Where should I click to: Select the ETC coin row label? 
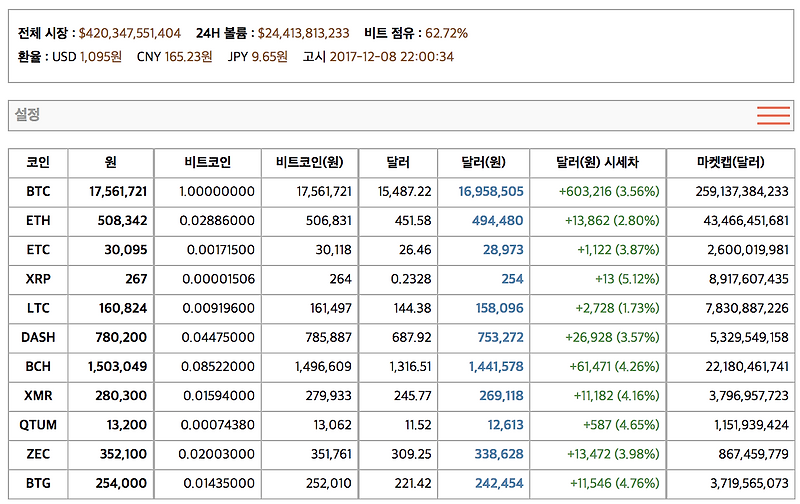coord(38,250)
